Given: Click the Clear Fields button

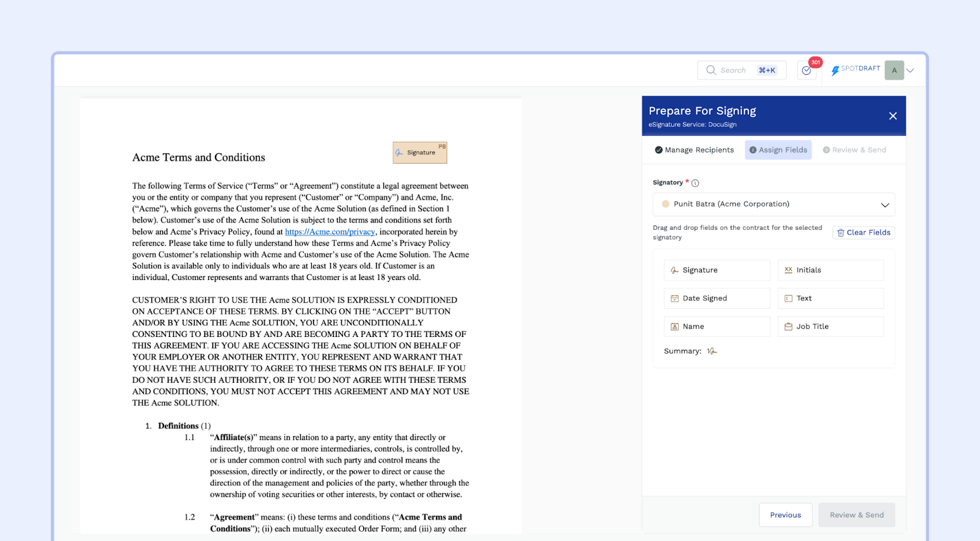Looking at the screenshot, I should pos(864,233).
